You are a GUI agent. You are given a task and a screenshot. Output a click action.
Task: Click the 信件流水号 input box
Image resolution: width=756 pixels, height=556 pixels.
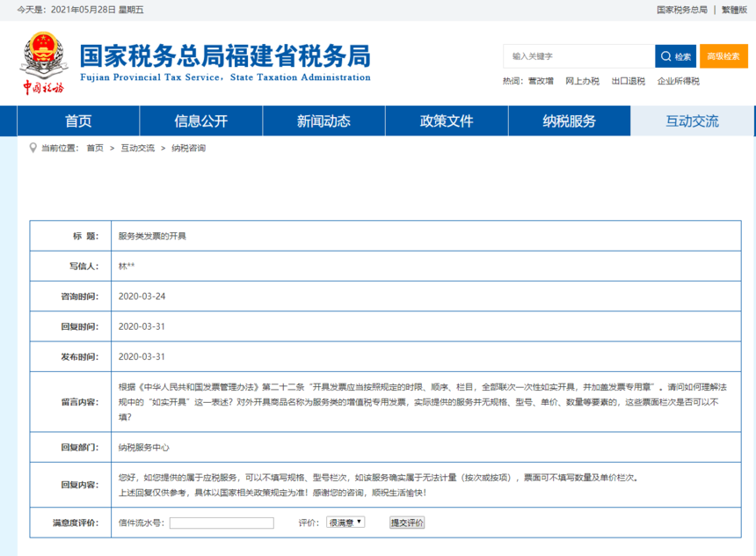click(222, 523)
